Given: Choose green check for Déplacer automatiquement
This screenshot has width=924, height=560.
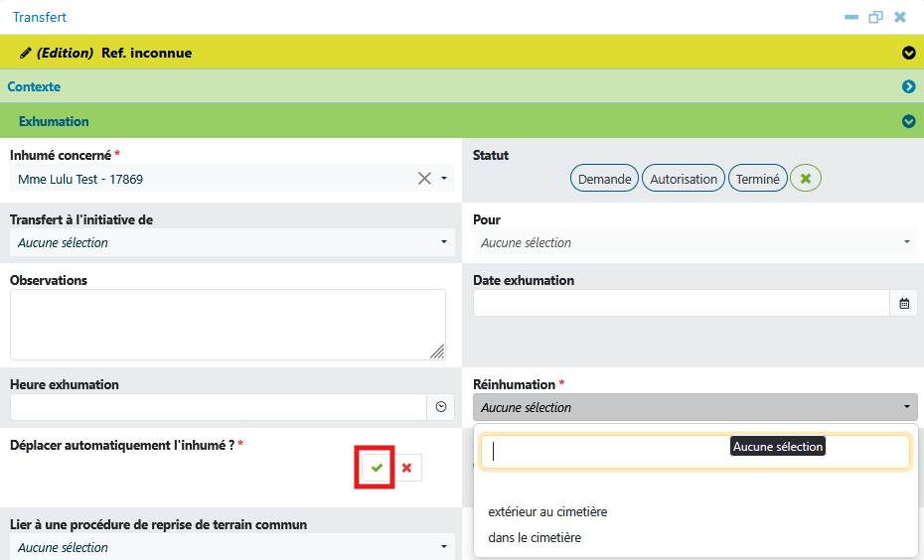Looking at the screenshot, I should (378, 468).
